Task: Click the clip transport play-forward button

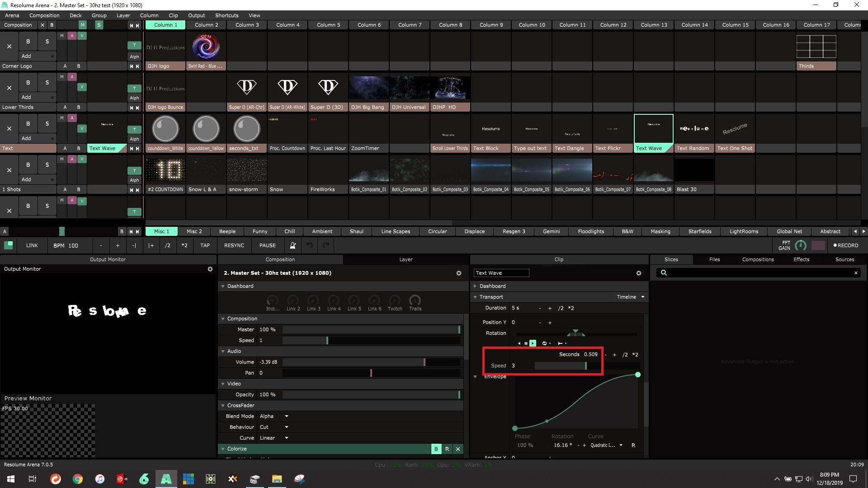Action: pos(533,343)
